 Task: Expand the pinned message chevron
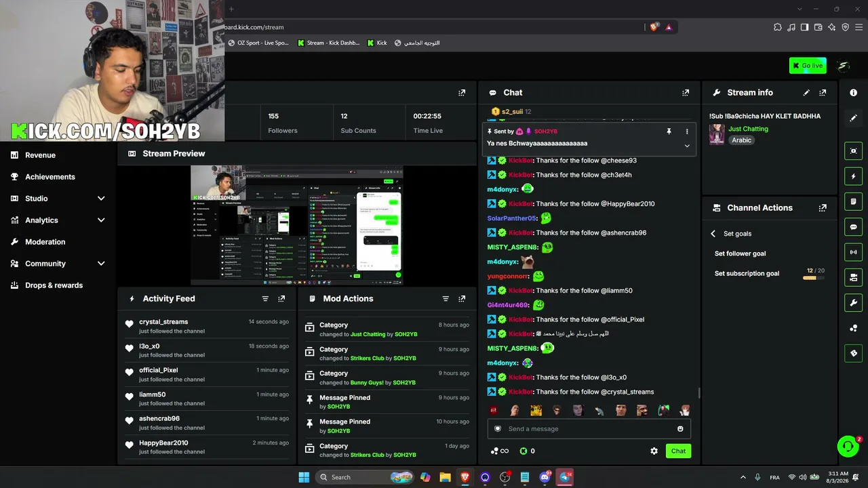click(x=687, y=146)
